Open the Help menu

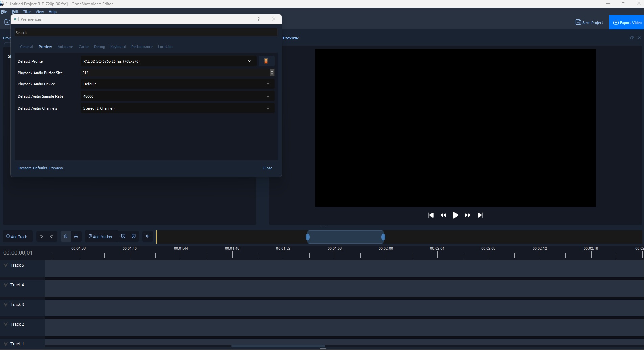[52, 12]
